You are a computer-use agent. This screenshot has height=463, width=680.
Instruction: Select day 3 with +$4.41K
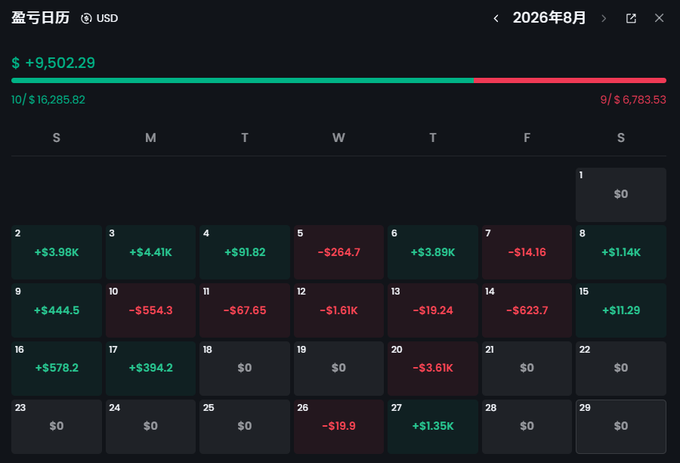[x=150, y=252]
